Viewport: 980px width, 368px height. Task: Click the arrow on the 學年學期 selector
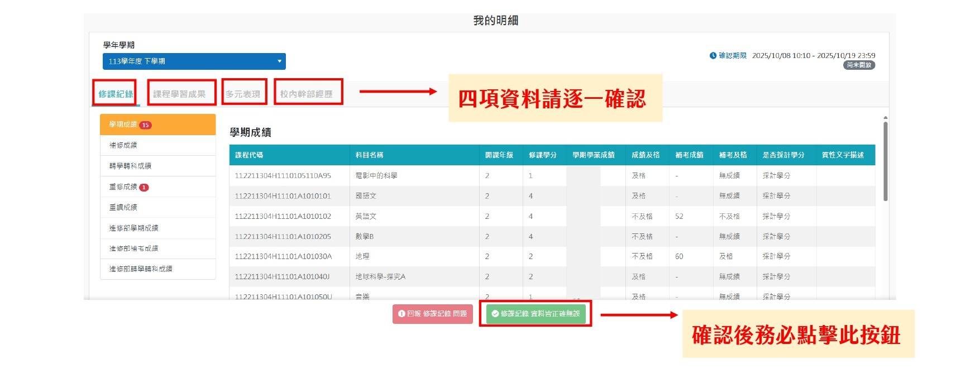tap(279, 61)
